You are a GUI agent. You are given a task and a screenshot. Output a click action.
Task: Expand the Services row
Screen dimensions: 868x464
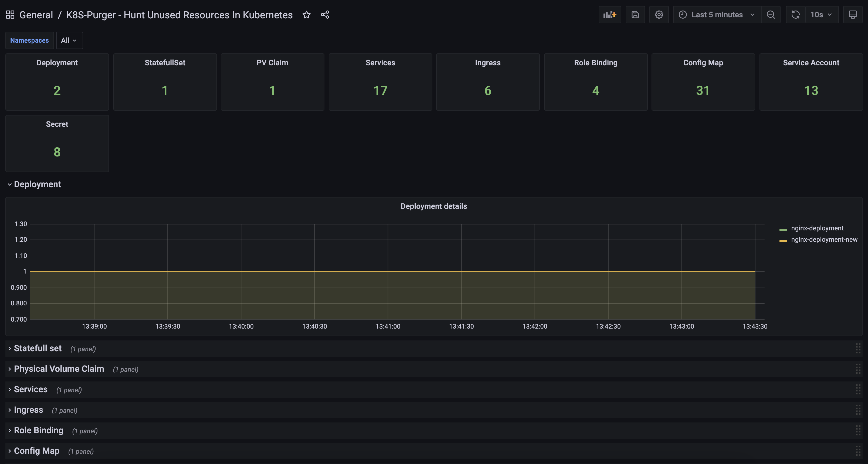(31, 390)
